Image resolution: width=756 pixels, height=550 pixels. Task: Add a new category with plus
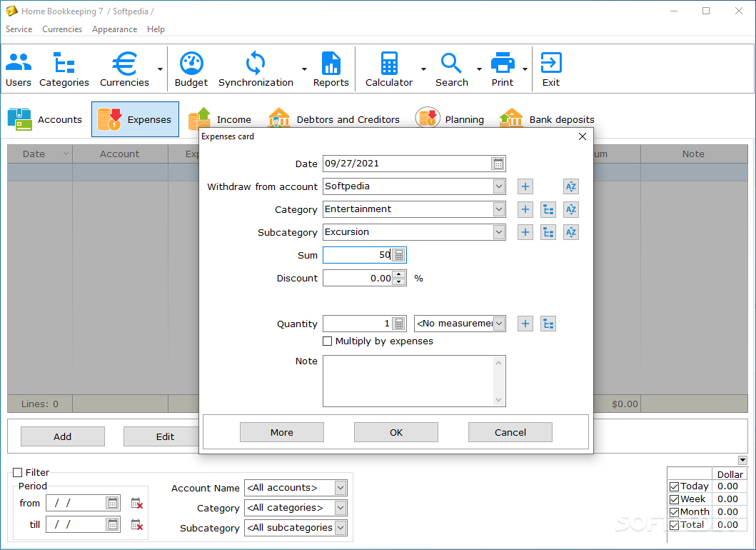click(x=525, y=209)
